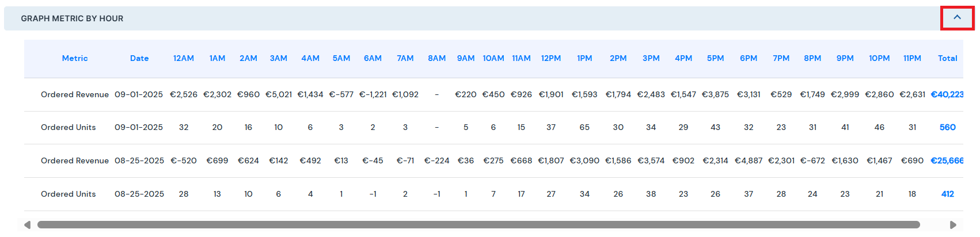Open the €25,666 total revenue link

pyautogui.click(x=947, y=160)
